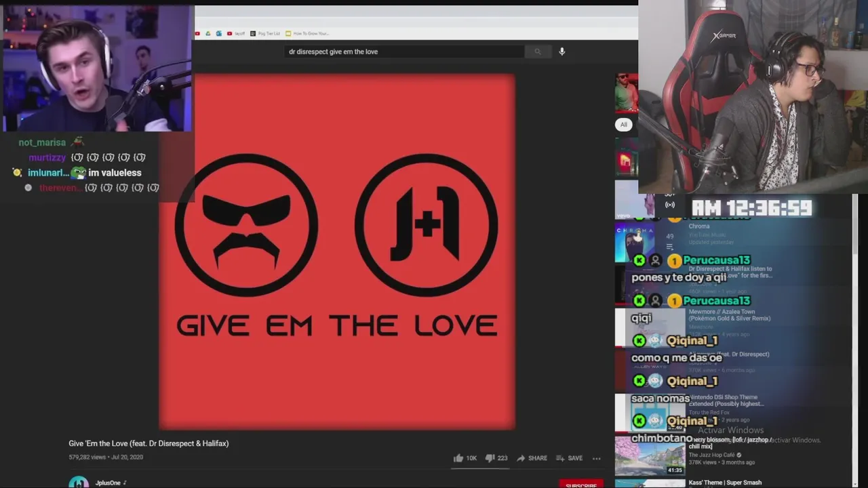Open 'Mewmore // Azalea Town' recommended video
This screenshot has height=488, width=868.
tap(729, 315)
